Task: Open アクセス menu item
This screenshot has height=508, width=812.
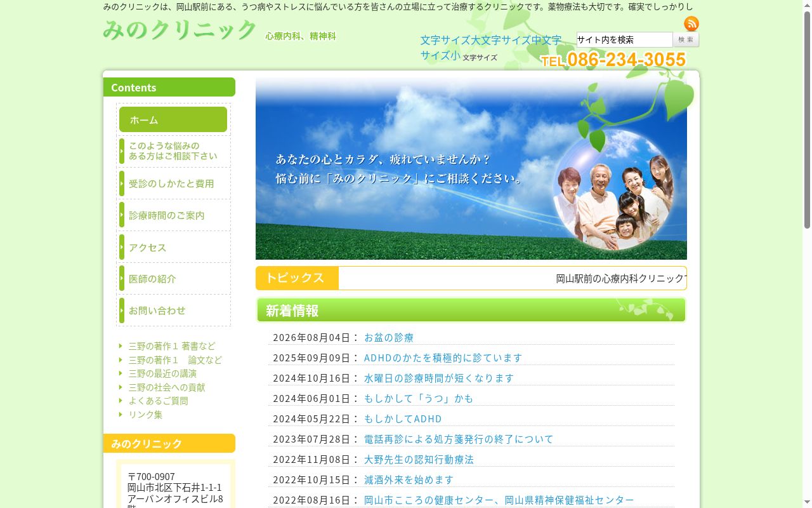Action: click(x=173, y=248)
